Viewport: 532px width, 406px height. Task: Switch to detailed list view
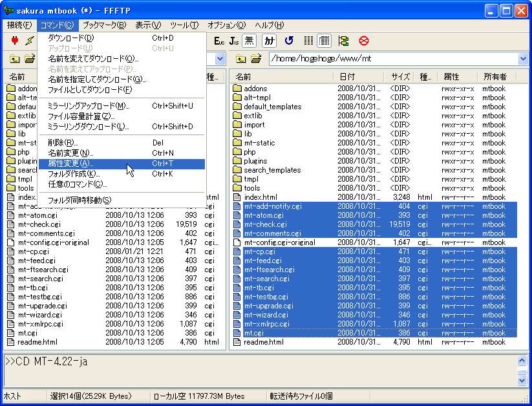324,41
